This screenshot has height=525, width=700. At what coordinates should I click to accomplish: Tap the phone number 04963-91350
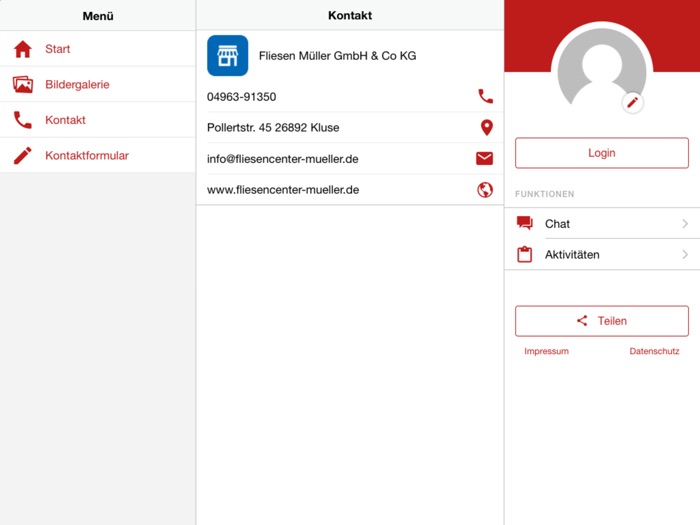click(242, 97)
